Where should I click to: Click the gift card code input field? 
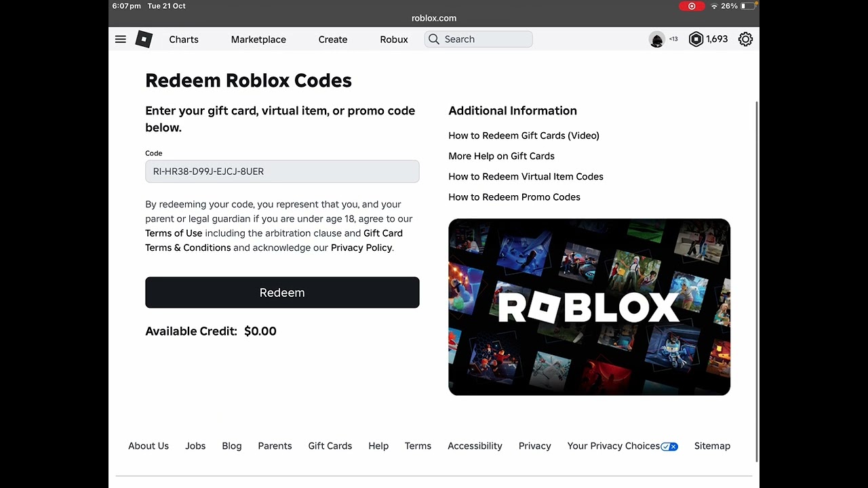tap(282, 171)
